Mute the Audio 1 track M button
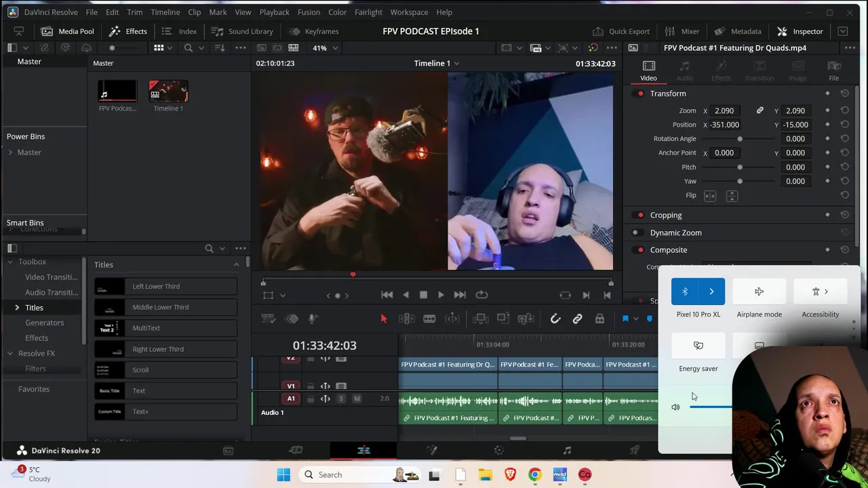The image size is (868, 488). pyautogui.click(x=357, y=399)
